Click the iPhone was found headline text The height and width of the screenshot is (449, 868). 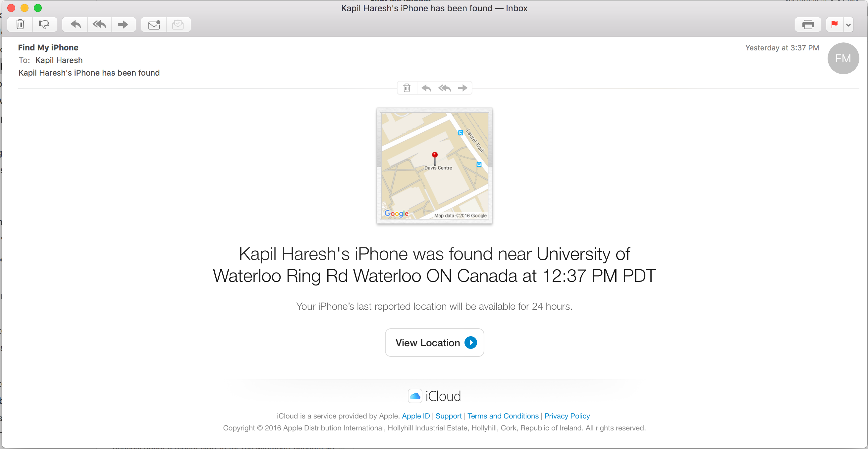(x=434, y=265)
